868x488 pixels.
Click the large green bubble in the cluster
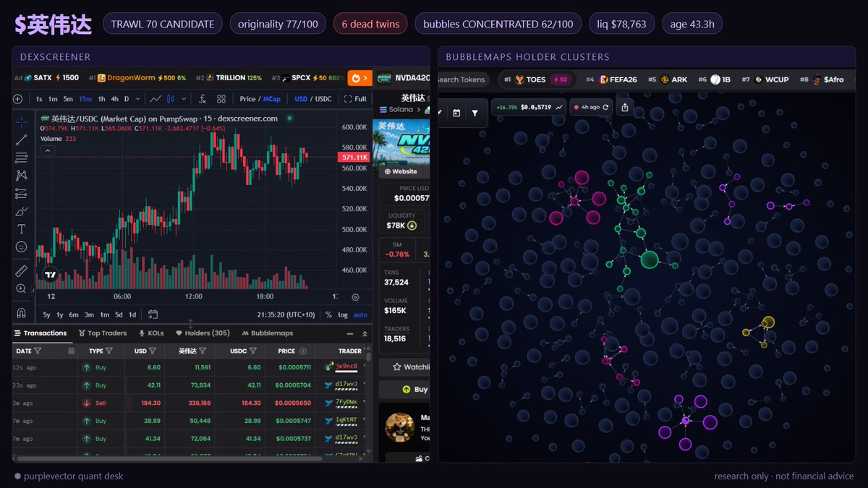click(x=650, y=260)
